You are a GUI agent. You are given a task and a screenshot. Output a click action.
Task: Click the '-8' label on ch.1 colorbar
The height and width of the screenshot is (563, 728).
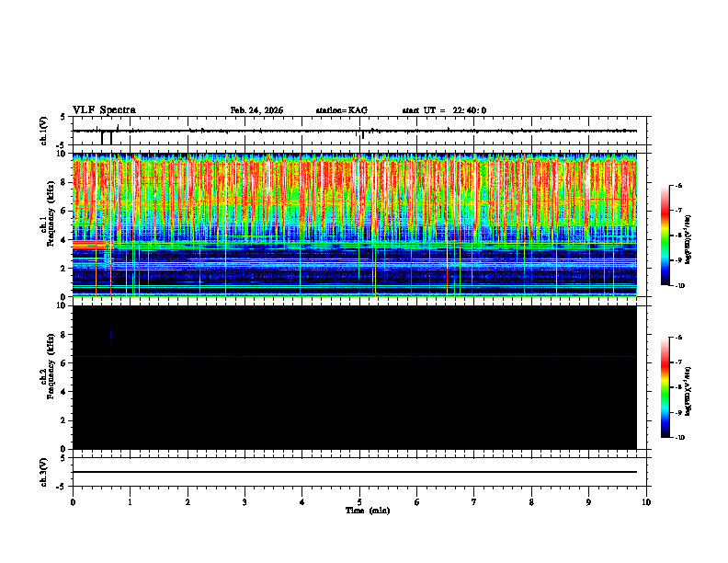(x=678, y=236)
